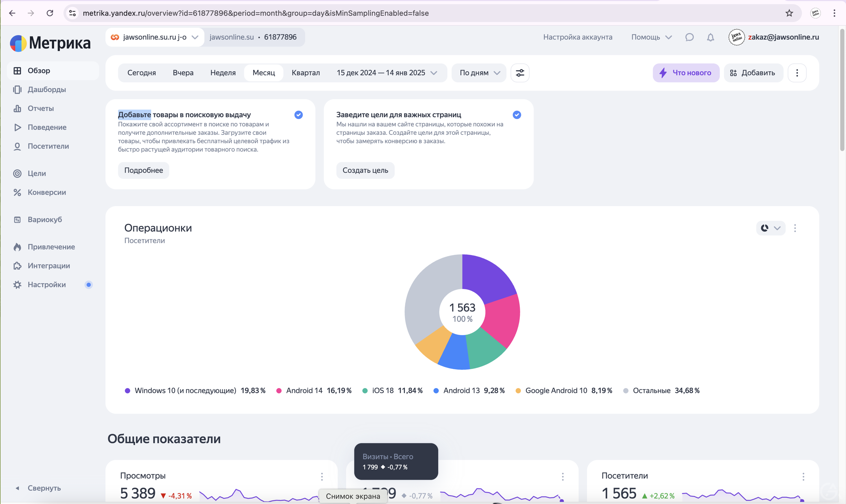Click the Просмотры value 5 389

pos(138,493)
